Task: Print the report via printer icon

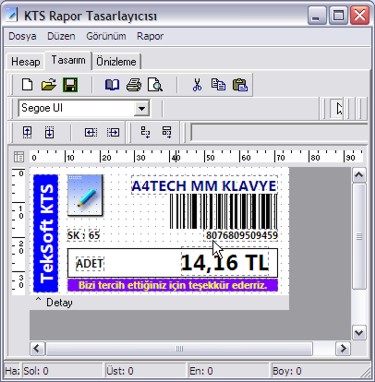Action: pos(134,85)
